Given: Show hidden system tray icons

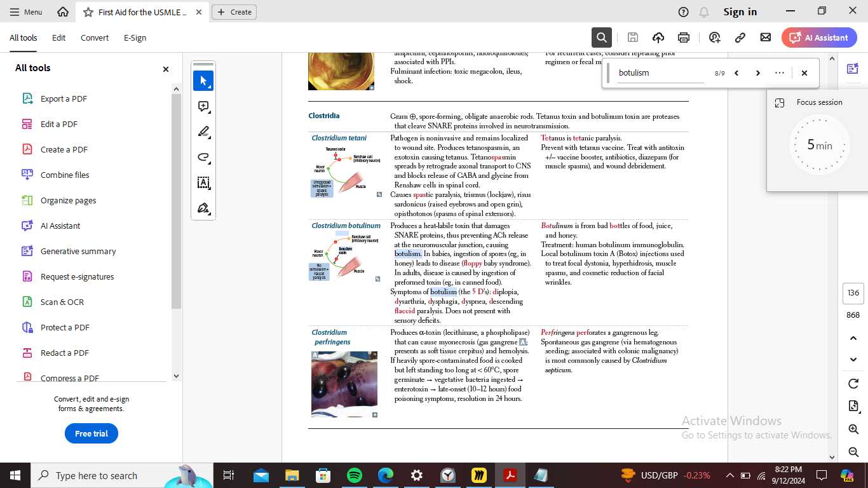Looking at the screenshot, I should (730, 475).
